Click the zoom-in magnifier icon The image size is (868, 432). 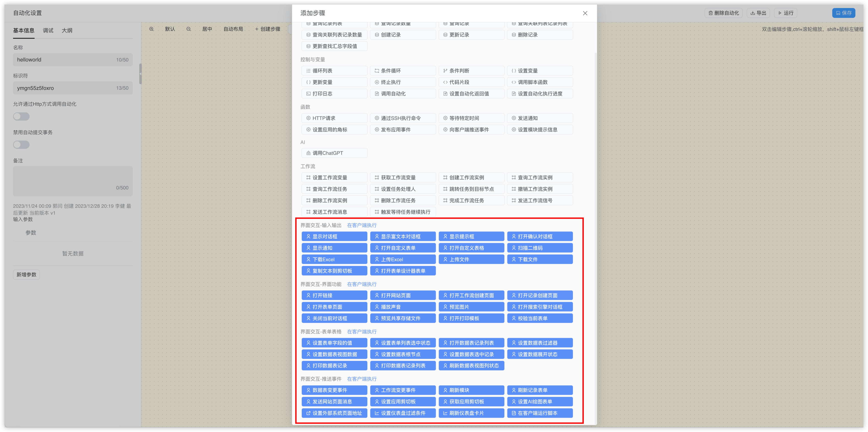[152, 29]
